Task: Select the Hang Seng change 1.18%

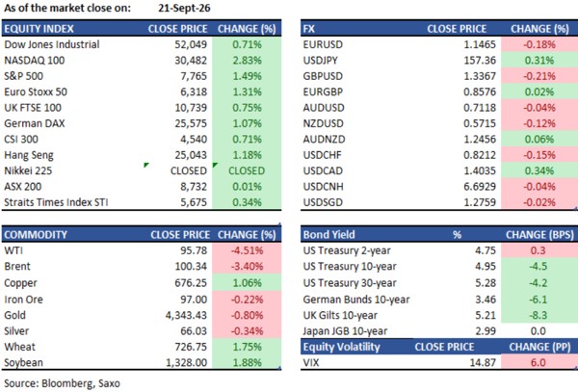Action: point(247,155)
